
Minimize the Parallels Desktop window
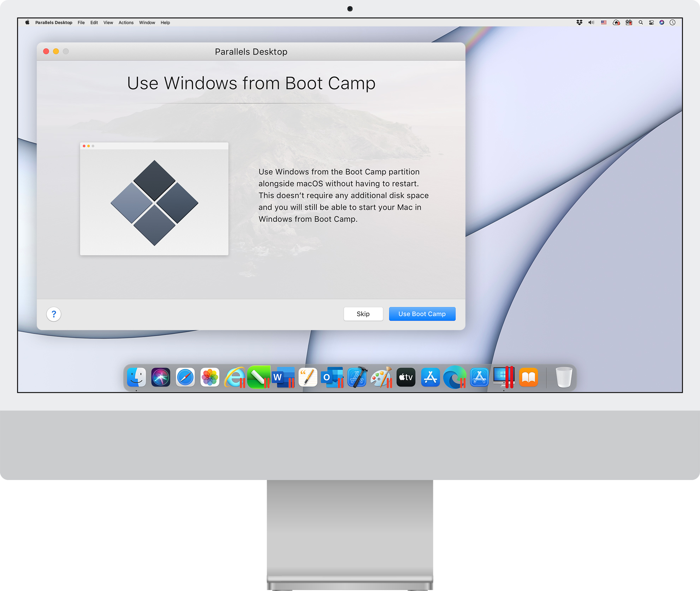[x=56, y=51]
